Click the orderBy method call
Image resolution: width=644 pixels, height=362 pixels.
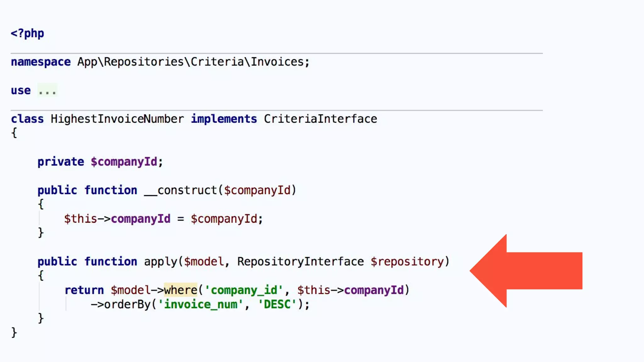tap(128, 304)
